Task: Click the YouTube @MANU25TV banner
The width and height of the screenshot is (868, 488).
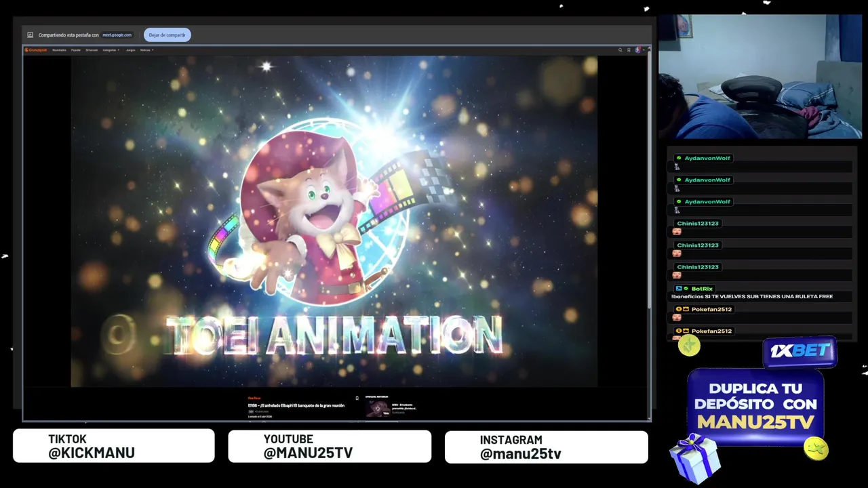Action: pyautogui.click(x=330, y=447)
